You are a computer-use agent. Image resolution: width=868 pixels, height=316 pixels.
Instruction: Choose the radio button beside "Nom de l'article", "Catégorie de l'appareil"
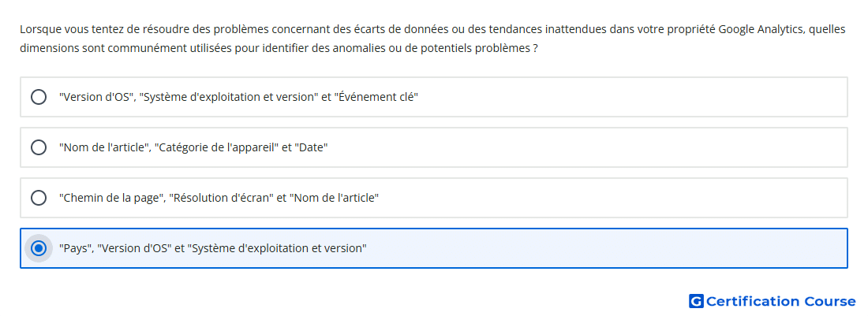click(39, 147)
